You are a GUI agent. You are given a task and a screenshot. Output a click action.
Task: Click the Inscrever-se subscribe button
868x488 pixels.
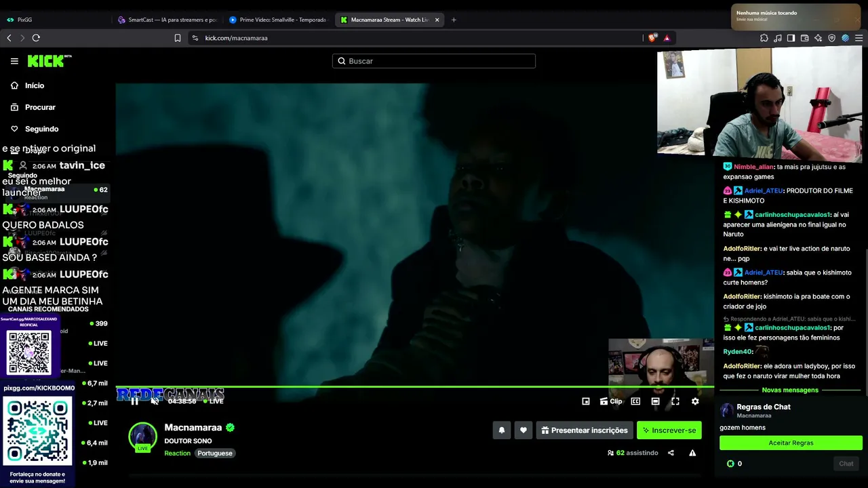[x=669, y=430]
